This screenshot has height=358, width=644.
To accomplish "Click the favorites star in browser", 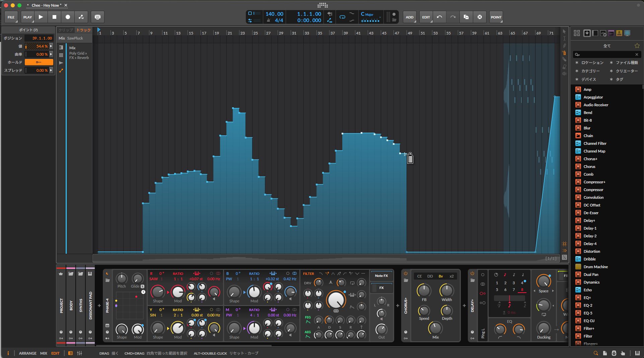I will click(637, 46).
